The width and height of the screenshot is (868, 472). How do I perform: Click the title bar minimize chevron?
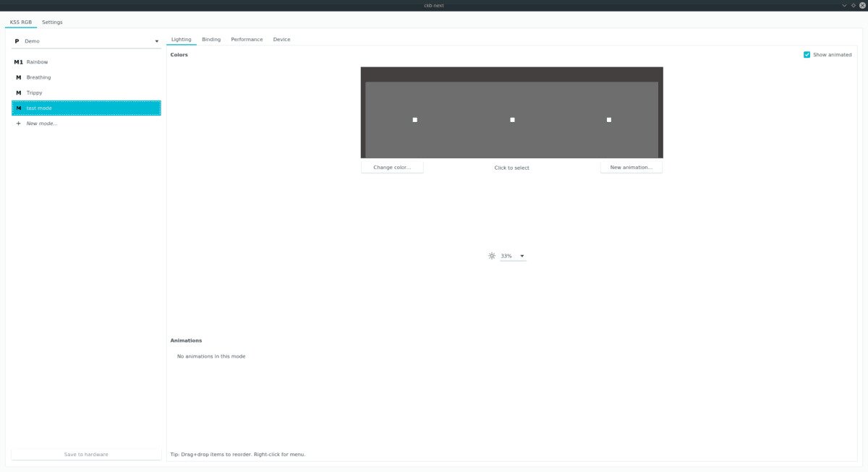844,5
